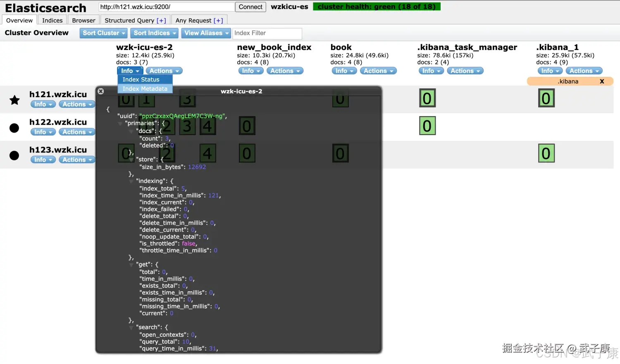Collapse the search section of the JSON

tap(131, 327)
